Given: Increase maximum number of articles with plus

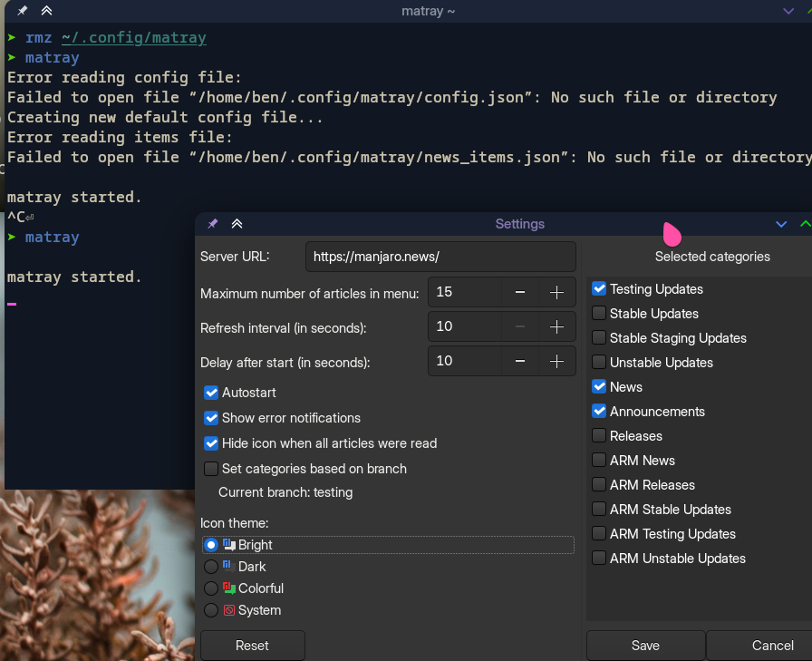Looking at the screenshot, I should click(556, 292).
